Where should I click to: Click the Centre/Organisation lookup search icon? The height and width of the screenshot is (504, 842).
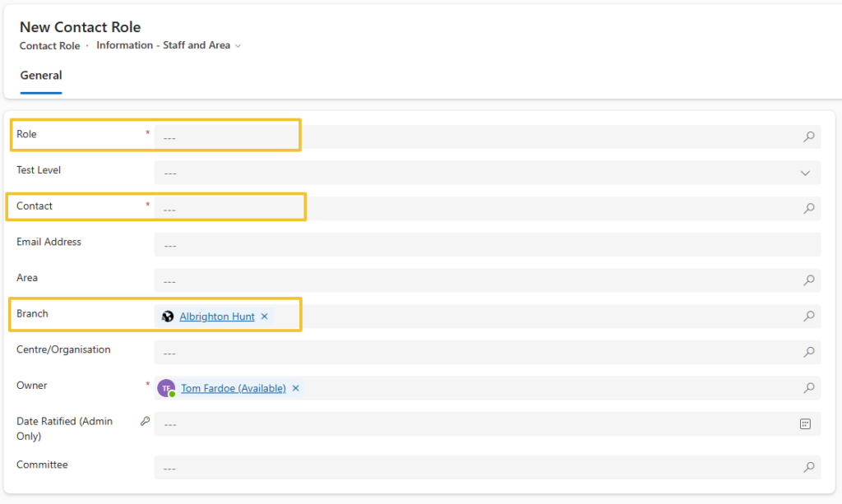click(x=808, y=353)
